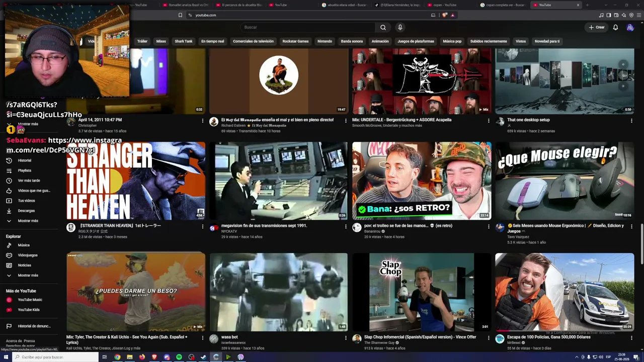Select the 'Rockstar Games' filter chip
Image resolution: width=644 pixels, height=362 pixels.
coord(295,41)
